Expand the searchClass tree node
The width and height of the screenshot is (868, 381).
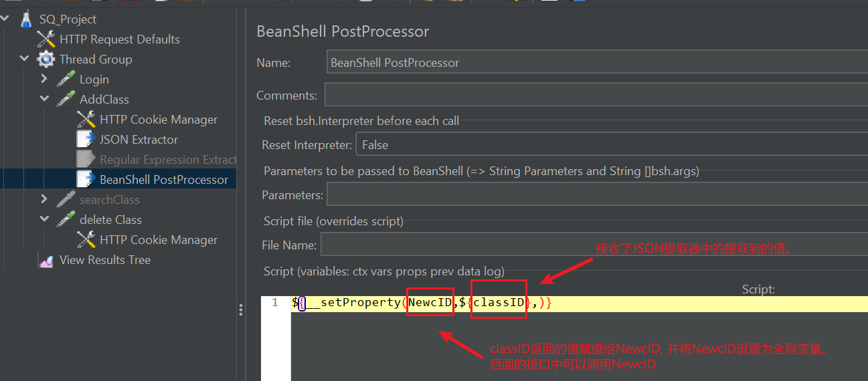point(44,200)
